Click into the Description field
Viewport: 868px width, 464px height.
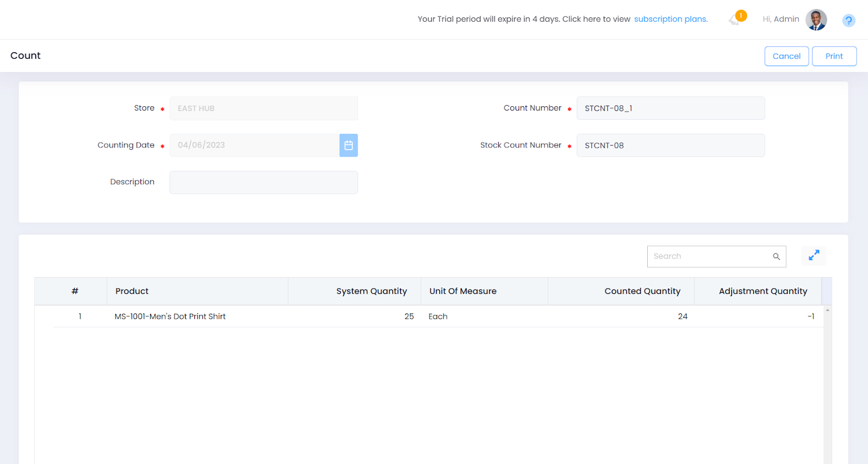point(264,182)
